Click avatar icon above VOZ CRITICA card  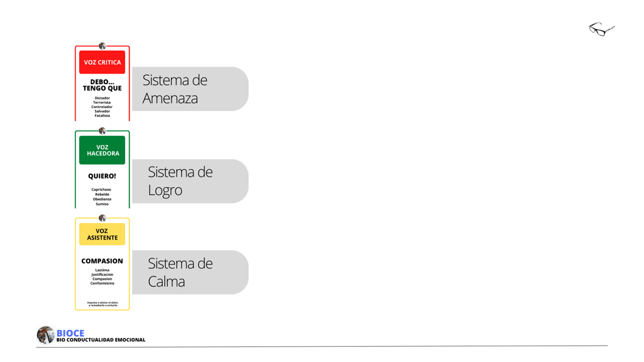pos(102,46)
